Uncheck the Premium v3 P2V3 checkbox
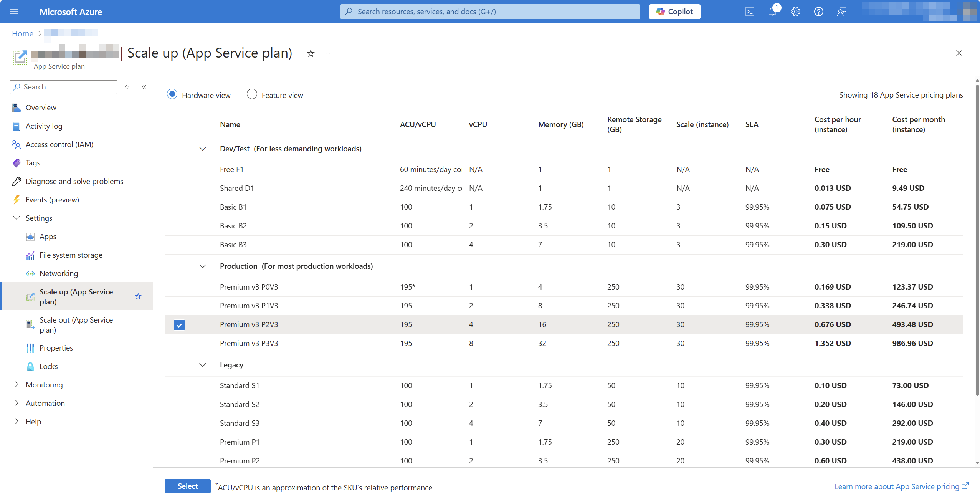The width and height of the screenshot is (980, 493). [x=179, y=325]
